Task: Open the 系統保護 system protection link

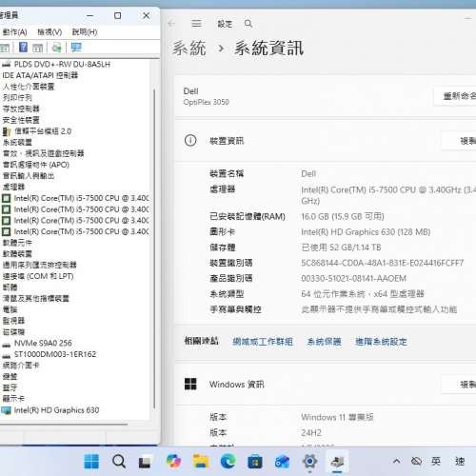Action: (x=324, y=342)
